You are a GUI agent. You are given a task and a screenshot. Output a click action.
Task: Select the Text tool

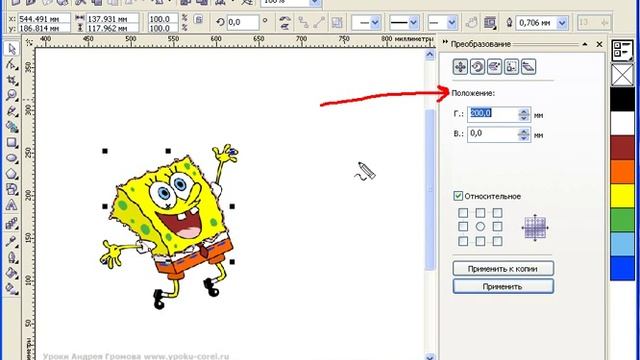point(11,205)
